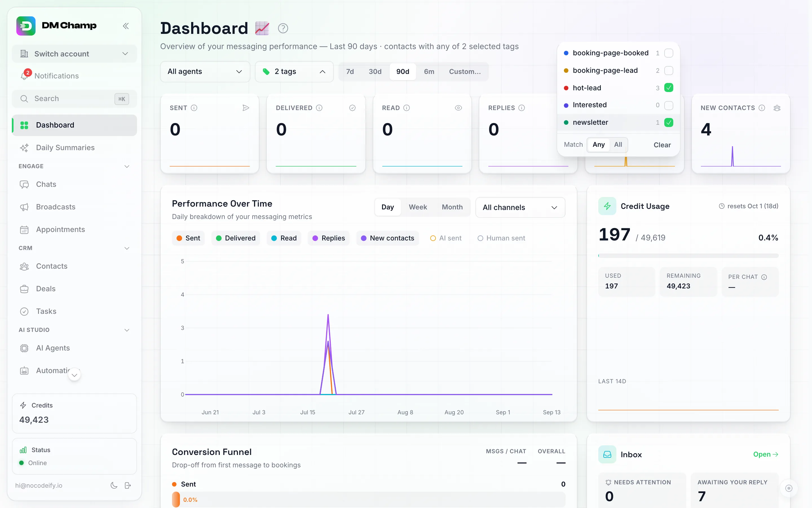Click the eye icon on READ card

click(458, 108)
